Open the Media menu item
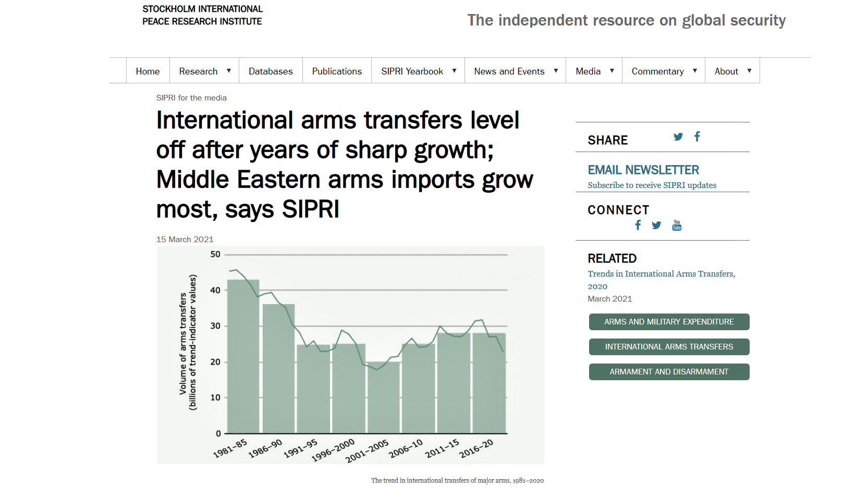Screen dimensions: 868x488 (588, 71)
